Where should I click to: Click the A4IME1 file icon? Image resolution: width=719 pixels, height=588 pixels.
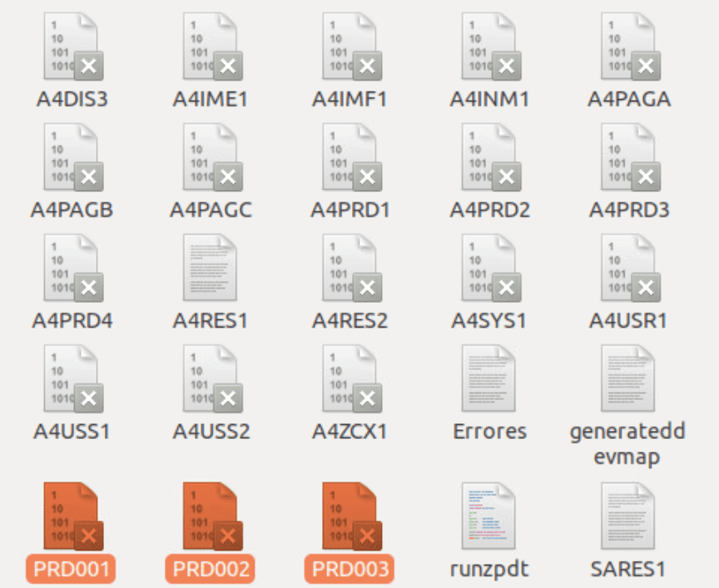click(211, 47)
